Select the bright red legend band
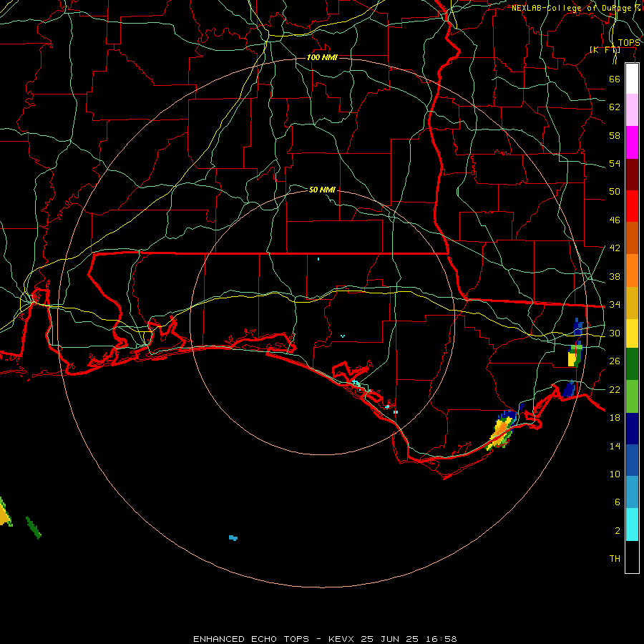Viewport: 644px width, 644px height. coord(632,206)
